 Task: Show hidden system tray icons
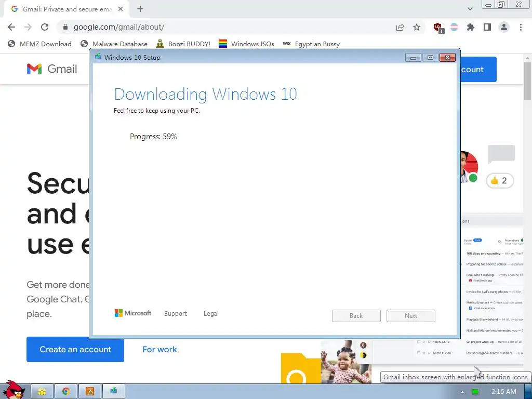coord(462,392)
